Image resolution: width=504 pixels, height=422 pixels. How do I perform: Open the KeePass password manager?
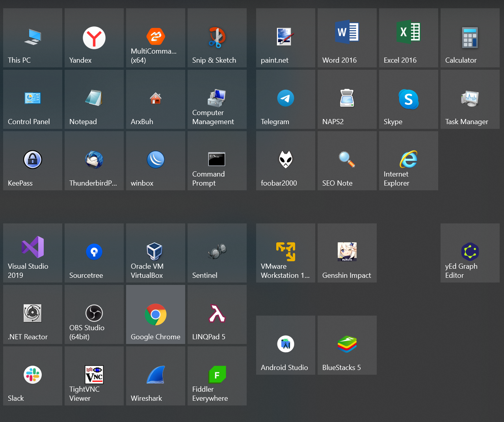click(33, 161)
